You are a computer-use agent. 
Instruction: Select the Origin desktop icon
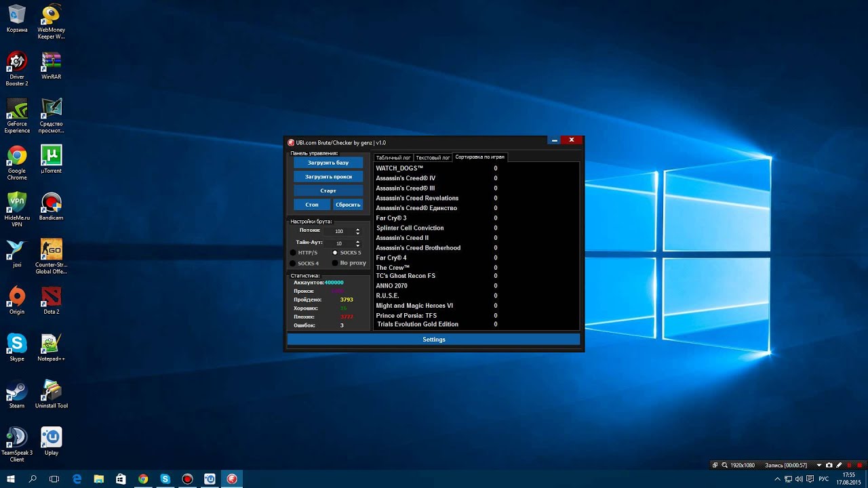(17, 300)
